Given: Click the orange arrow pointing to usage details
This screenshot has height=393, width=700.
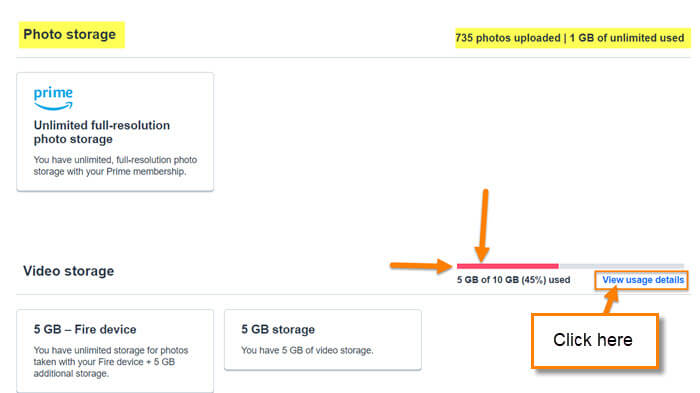Looking at the screenshot, I should [x=611, y=300].
